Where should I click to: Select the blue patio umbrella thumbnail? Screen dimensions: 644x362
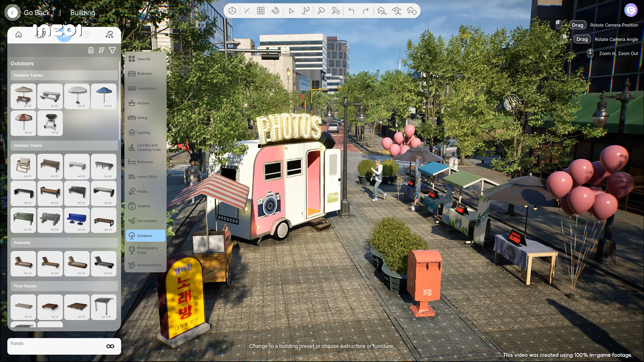pyautogui.click(x=104, y=96)
